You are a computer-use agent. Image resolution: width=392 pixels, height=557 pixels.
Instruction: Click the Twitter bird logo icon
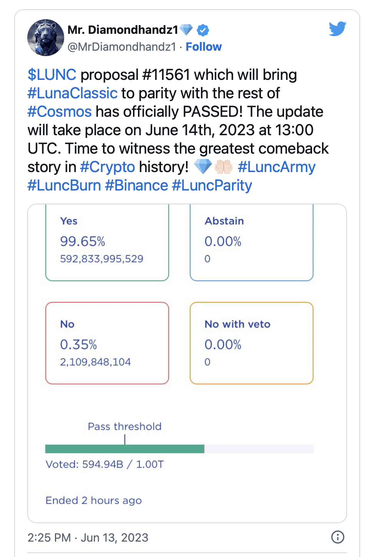[337, 29]
